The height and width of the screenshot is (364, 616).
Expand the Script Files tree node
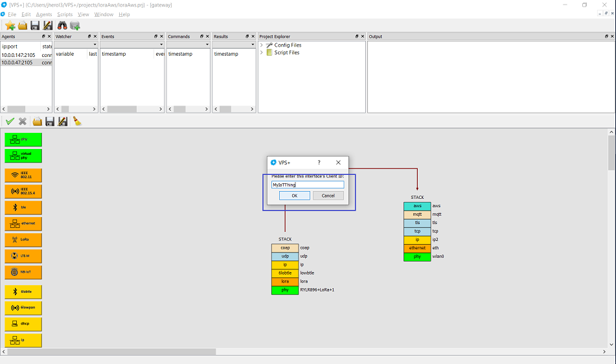coord(262,52)
